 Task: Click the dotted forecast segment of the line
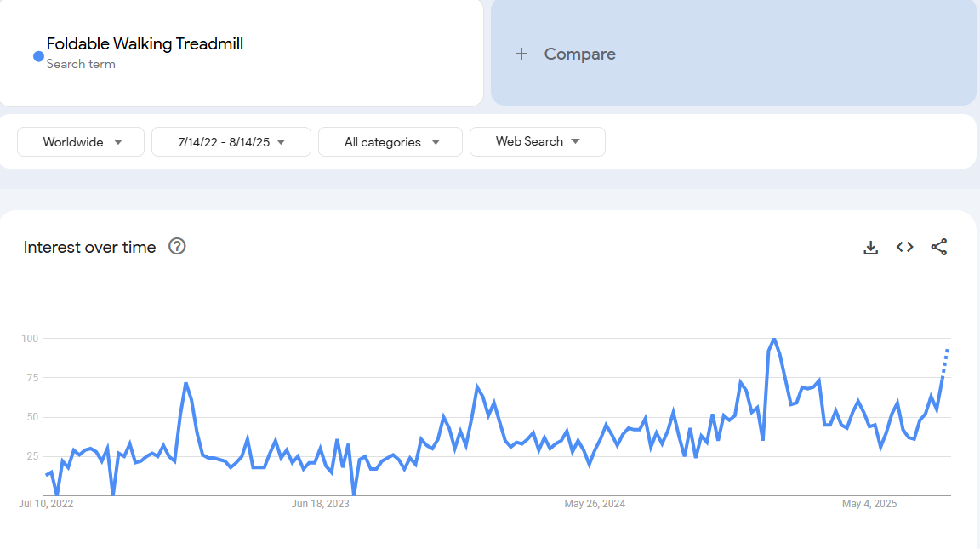pos(945,360)
